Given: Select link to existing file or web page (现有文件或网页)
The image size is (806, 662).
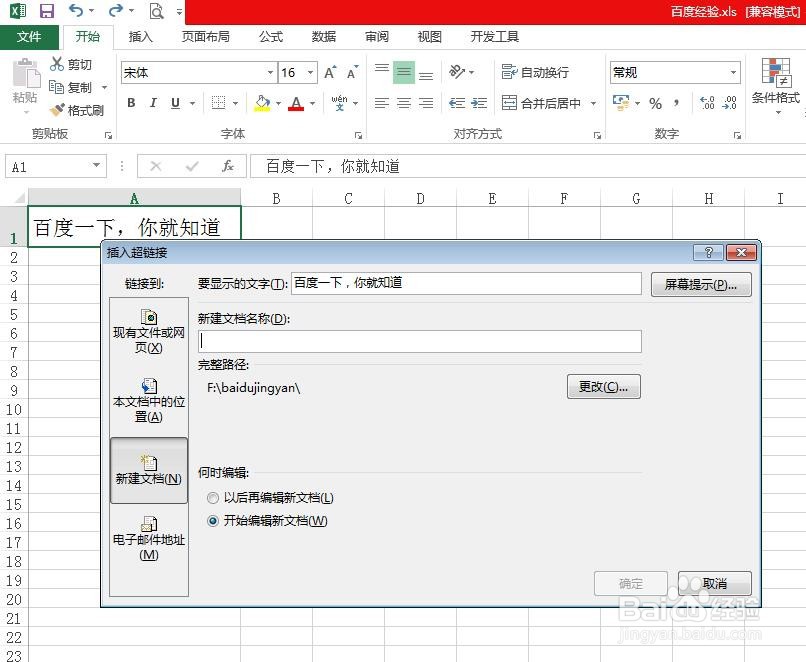Looking at the screenshot, I should click(149, 332).
